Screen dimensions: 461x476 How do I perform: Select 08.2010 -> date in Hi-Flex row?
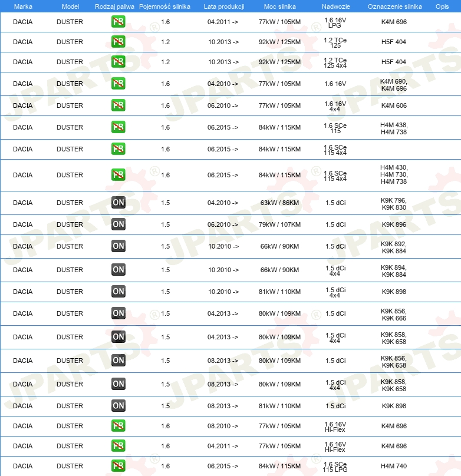(223, 426)
